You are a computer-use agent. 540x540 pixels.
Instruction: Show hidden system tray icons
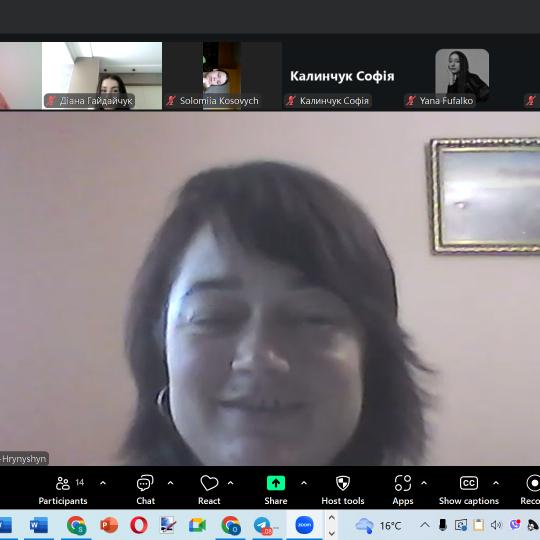pos(425,525)
